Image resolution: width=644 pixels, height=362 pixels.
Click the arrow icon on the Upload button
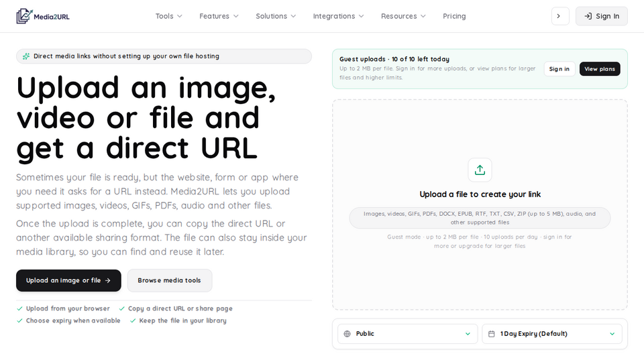coord(107,280)
